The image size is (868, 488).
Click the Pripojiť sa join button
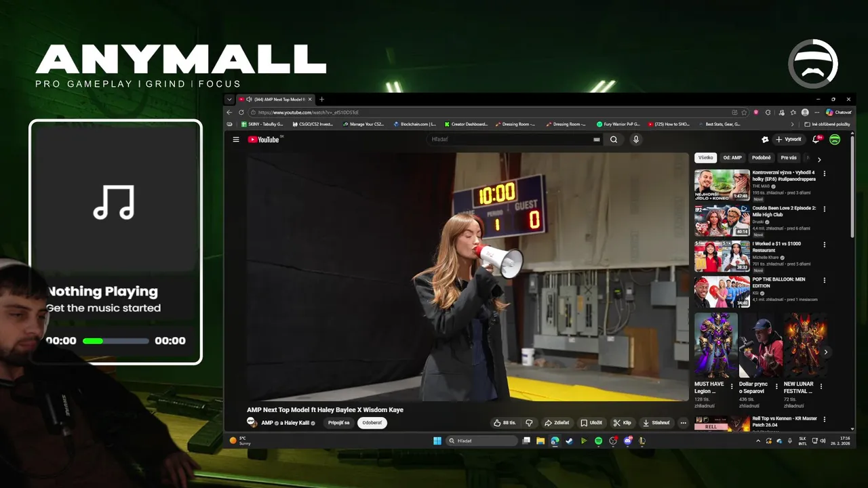point(339,423)
